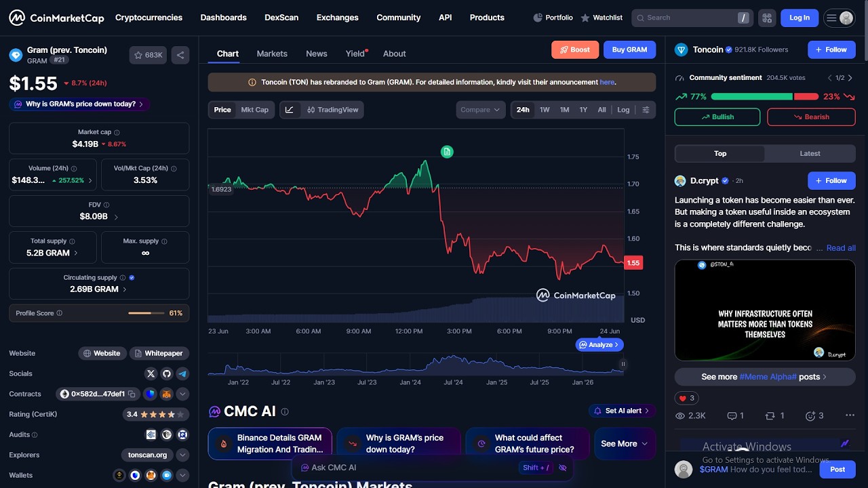Open the D.crypt post image thumbnail
The width and height of the screenshot is (868, 488).
click(x=765, y=310)
